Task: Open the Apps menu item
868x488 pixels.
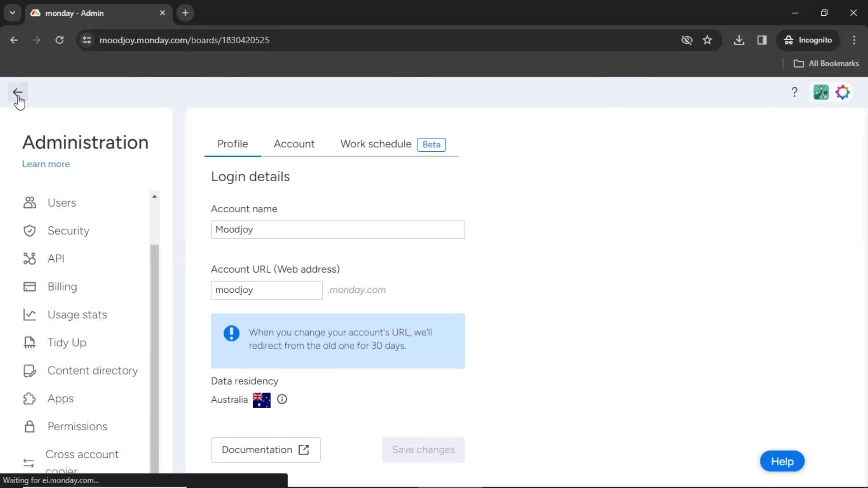Action: (x=61, y=399)
